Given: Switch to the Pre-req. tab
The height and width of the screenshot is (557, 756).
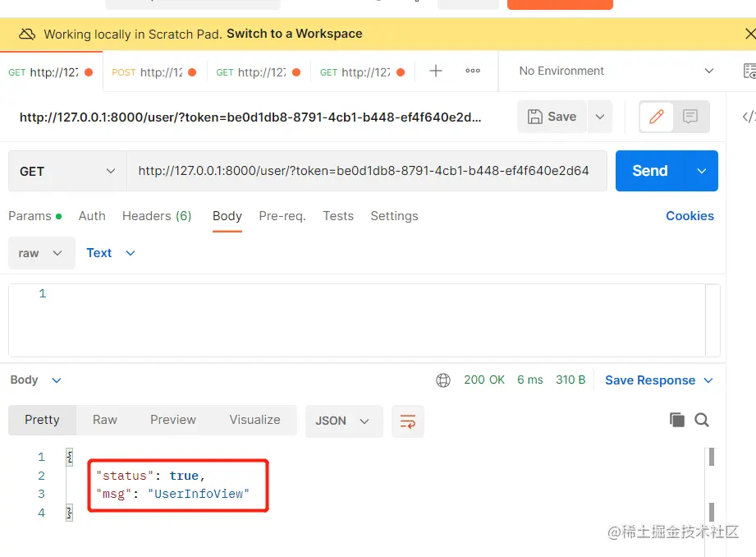Looking at the screenshot, I should [282, 216].
